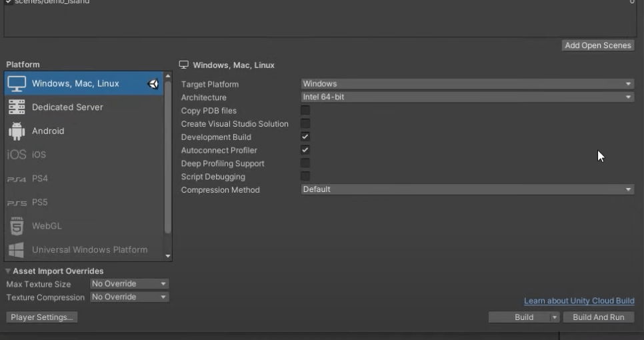
Task: Enable the Copy PDB files checkbox
Action: pos(305,111)
